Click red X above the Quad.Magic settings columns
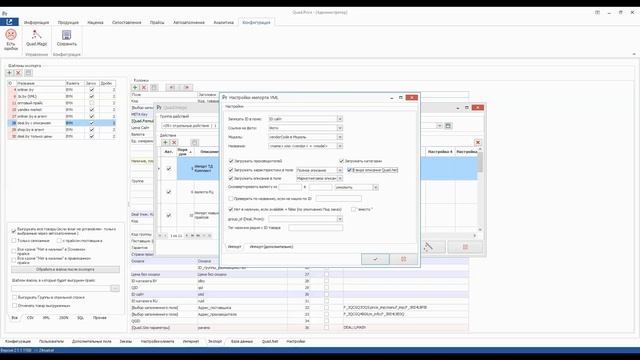 (478, 142)
